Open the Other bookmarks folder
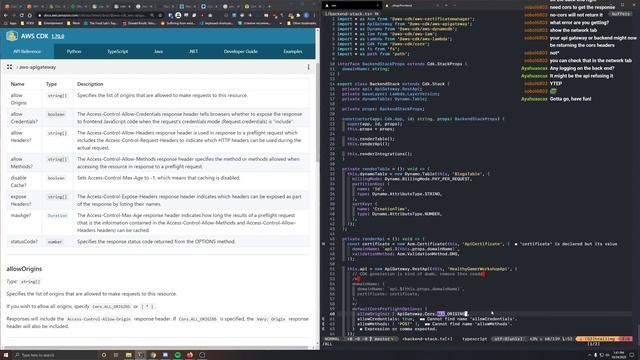Viewport: 640px width, 360px height. click(x=301, y=23)
